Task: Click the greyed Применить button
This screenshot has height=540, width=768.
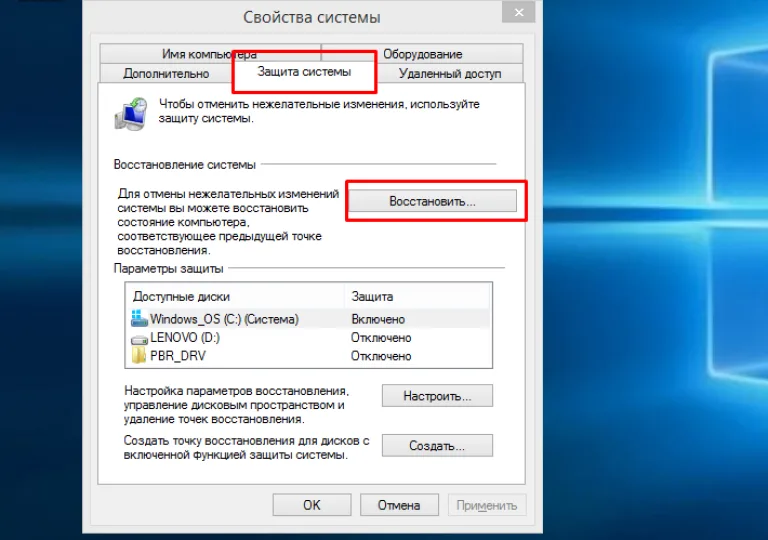Action: tap(487, 505)
